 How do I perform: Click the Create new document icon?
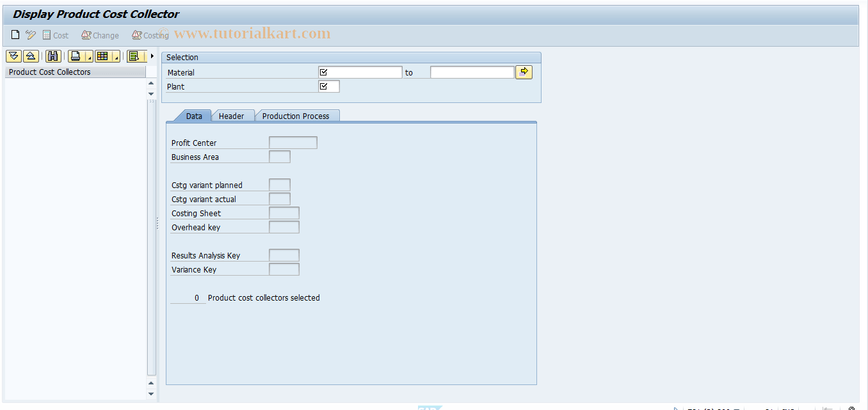pyautogui.click(x=15, y=34)
